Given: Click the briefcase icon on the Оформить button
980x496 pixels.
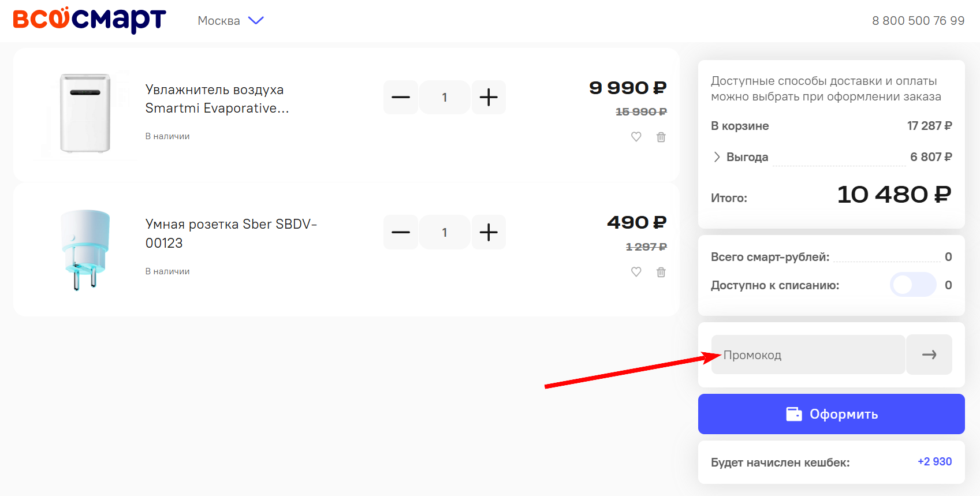Looking at the screenshot, I should coord(795,413).
